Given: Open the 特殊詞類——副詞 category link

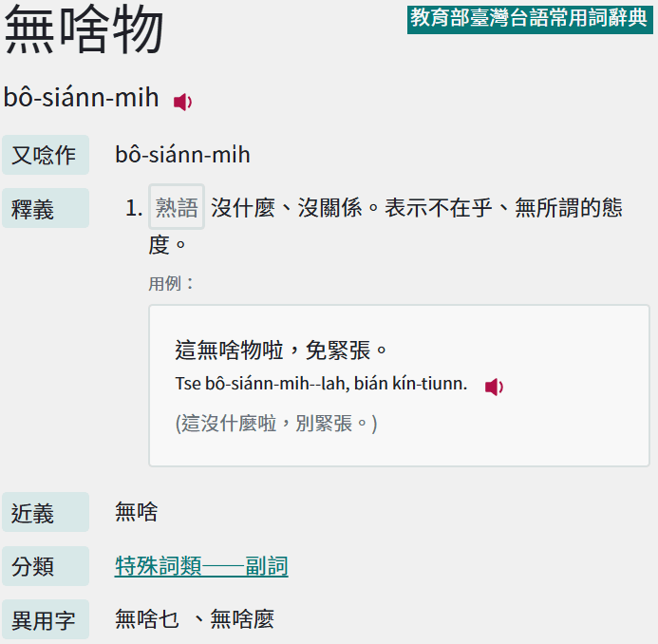Looking at the screenshot, I should (x=201, y=567).
